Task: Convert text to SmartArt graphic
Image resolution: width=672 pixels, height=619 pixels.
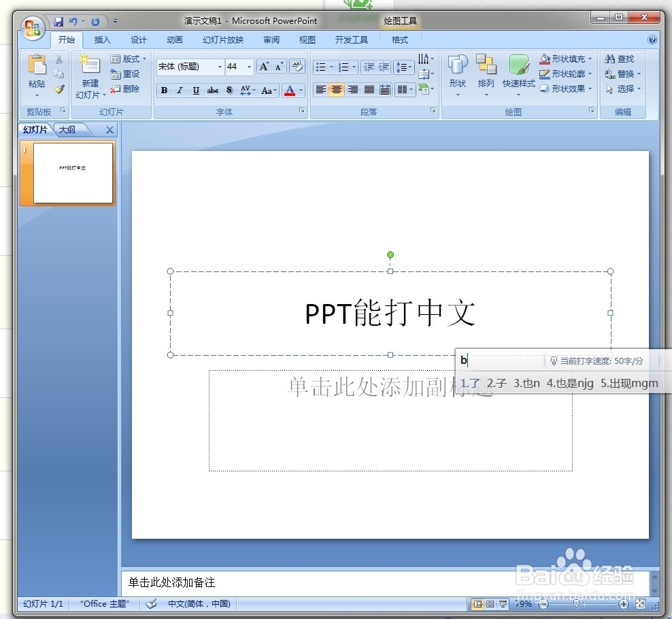Action: 426,89
